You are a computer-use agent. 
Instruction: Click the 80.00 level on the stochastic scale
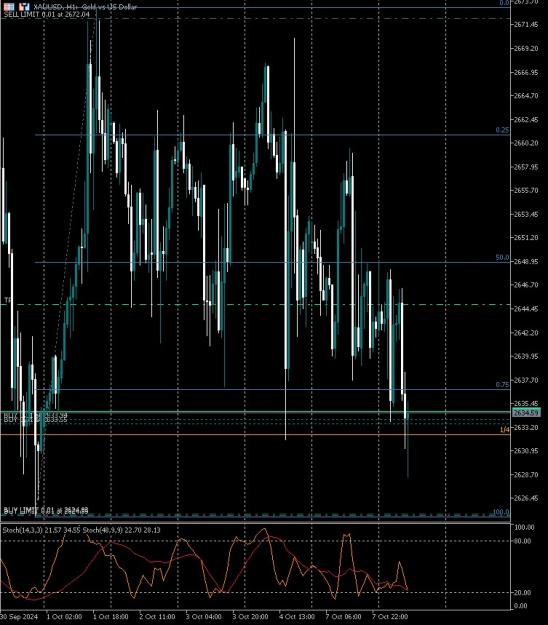coord(522,541)
